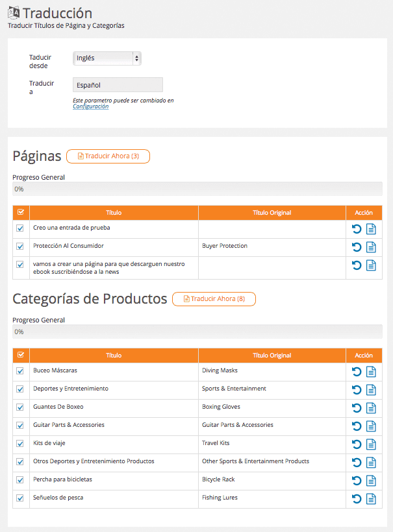The width and height of the screenshot is (393, 532).
Task: Open the Configuración link
Action: pos(91,106)
